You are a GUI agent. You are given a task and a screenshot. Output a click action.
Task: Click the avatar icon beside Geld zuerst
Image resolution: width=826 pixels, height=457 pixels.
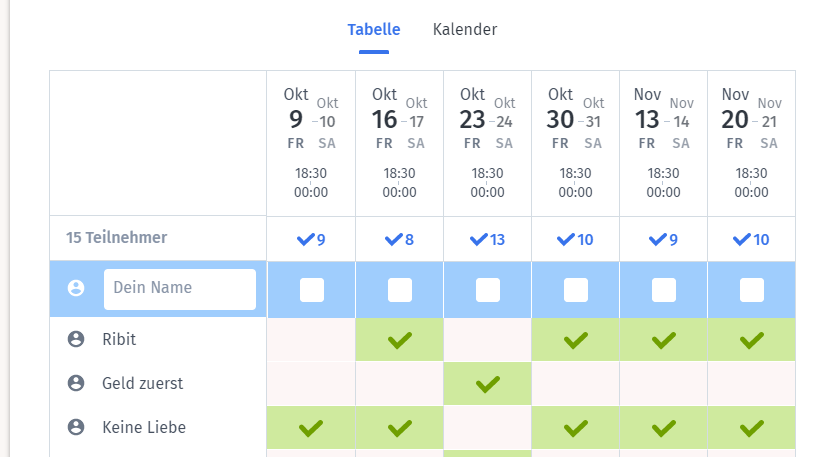76,383
